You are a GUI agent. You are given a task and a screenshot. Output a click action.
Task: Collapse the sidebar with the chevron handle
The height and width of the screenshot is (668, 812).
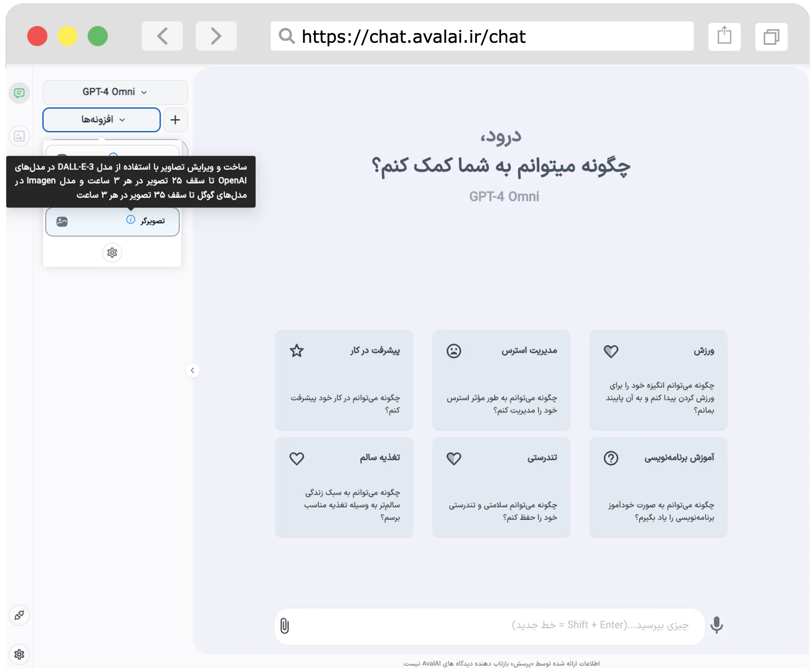tap(193, 370)
